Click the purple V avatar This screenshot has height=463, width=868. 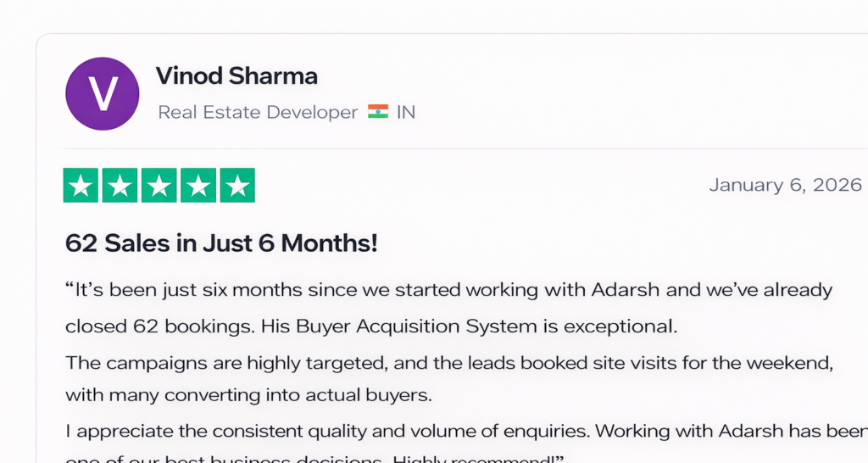[x=103, y=94]
